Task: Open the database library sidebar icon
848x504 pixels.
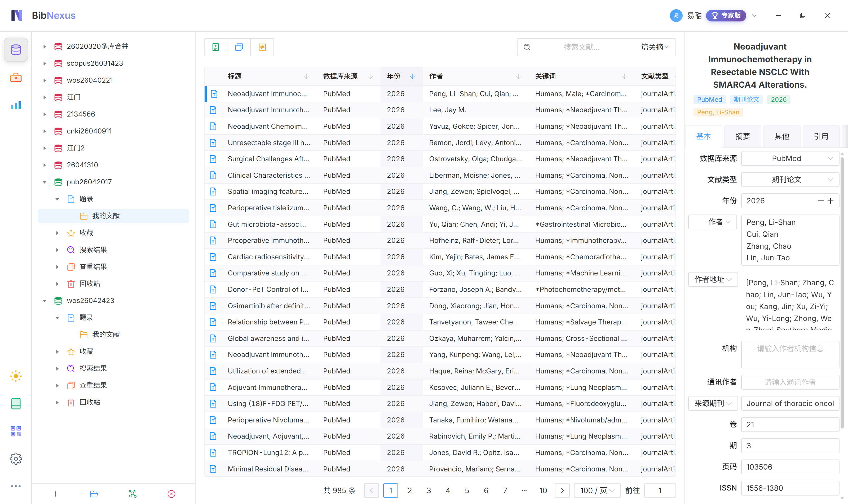Action: [16, 50]
